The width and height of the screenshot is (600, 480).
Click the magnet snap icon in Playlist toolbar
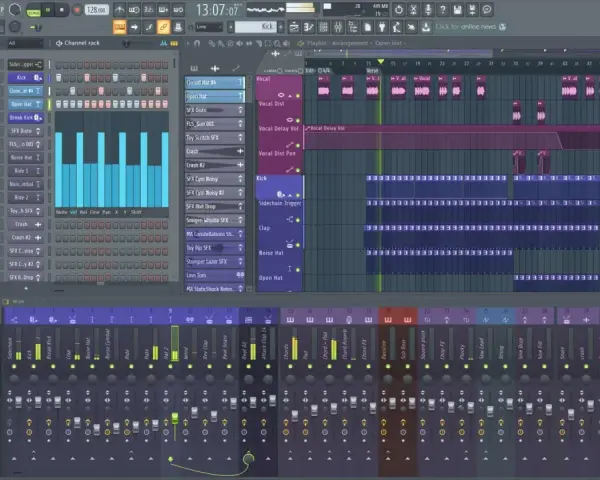(197, 43)
